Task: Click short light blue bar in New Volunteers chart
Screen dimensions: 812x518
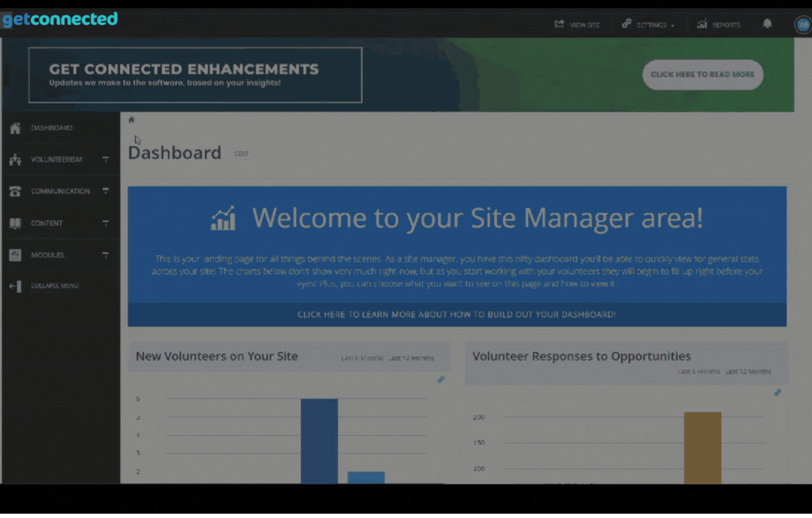Action: (x=366, y=477)
